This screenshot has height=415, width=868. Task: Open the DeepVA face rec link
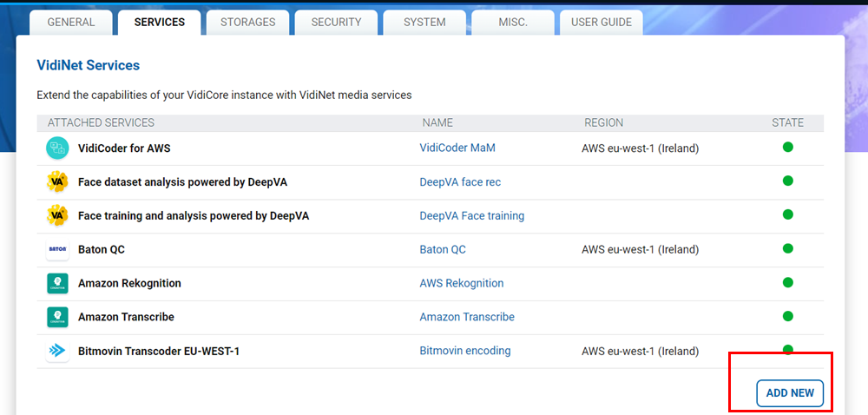point(460,182)
